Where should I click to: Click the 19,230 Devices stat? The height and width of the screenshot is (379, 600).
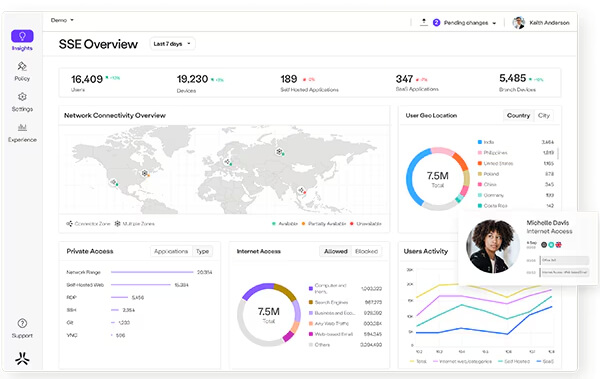[200, 83]
